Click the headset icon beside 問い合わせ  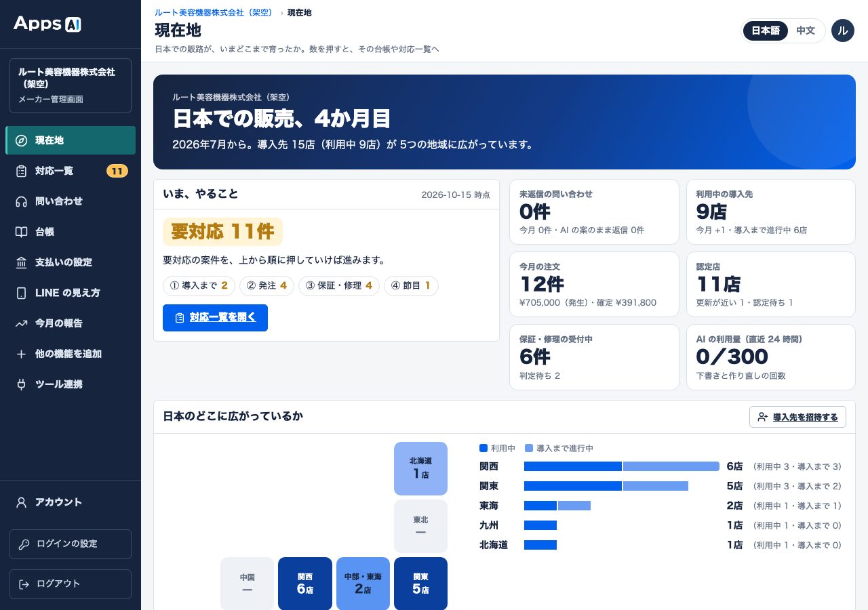click(x=21, y=201)
